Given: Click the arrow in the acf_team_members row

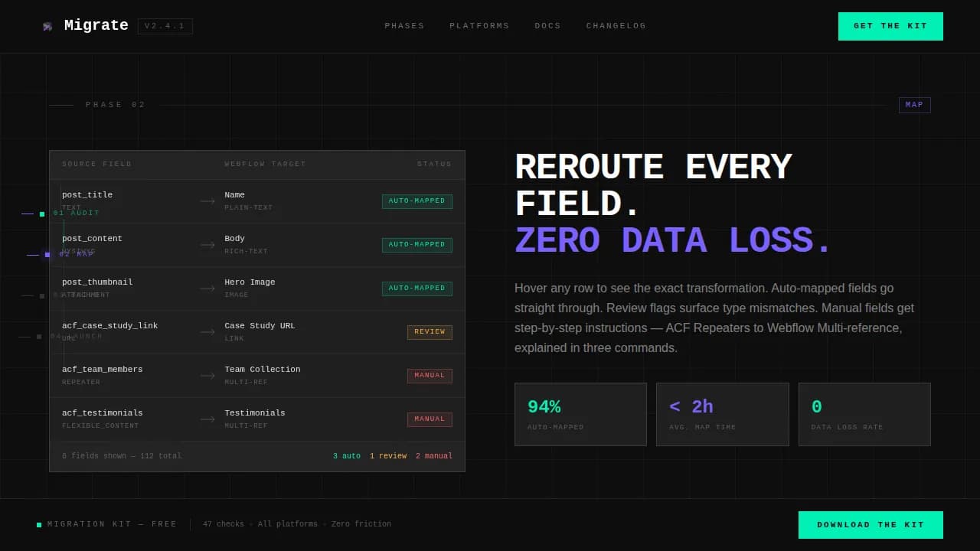Looking at the screenshot, I should click(x=207, y=376).
